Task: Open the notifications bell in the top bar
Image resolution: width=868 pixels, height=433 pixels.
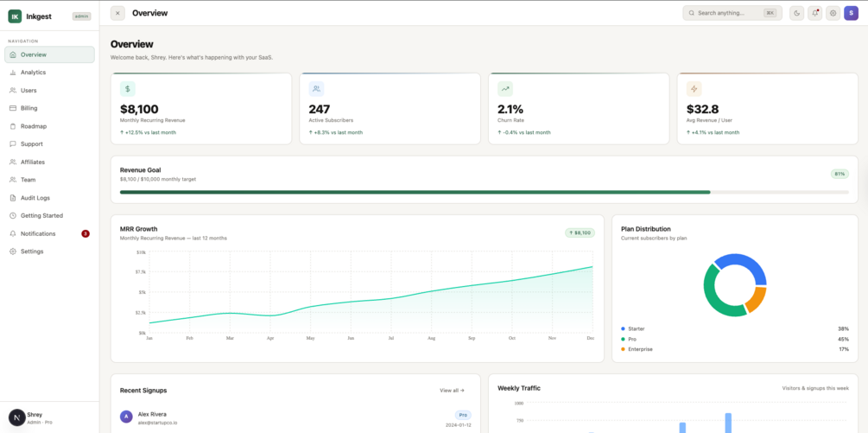Action: point(814,13)
